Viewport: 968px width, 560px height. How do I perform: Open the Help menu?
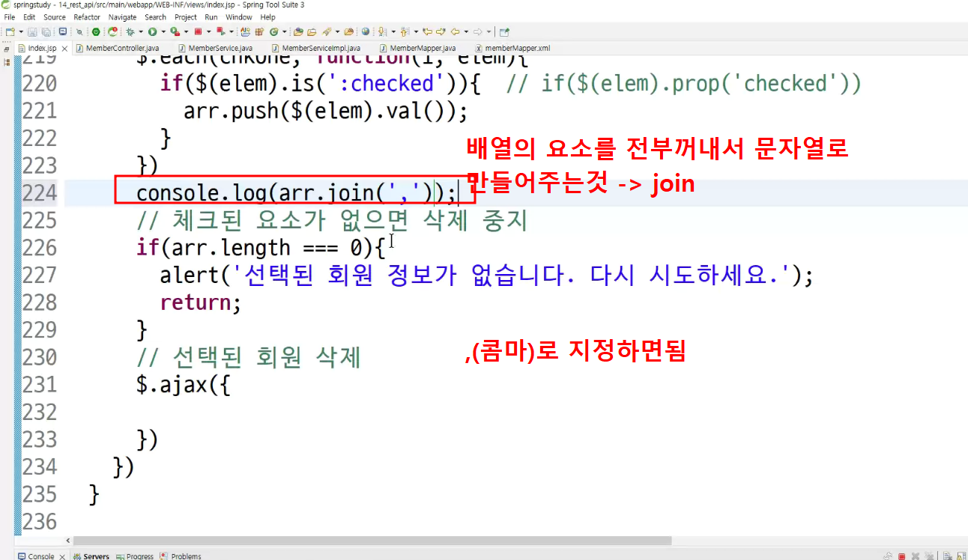(268, 17)
